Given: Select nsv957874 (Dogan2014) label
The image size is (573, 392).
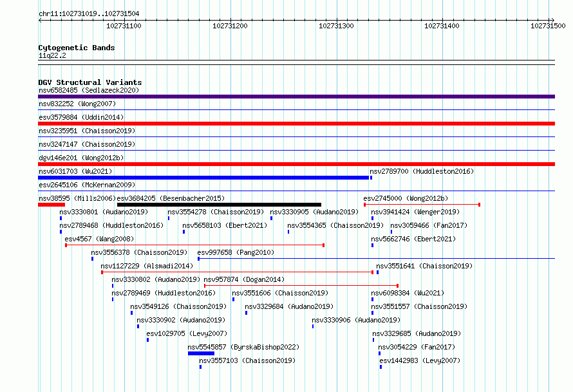Looking at the screenshot, I should pyautogui.click(x=244, y=279).
